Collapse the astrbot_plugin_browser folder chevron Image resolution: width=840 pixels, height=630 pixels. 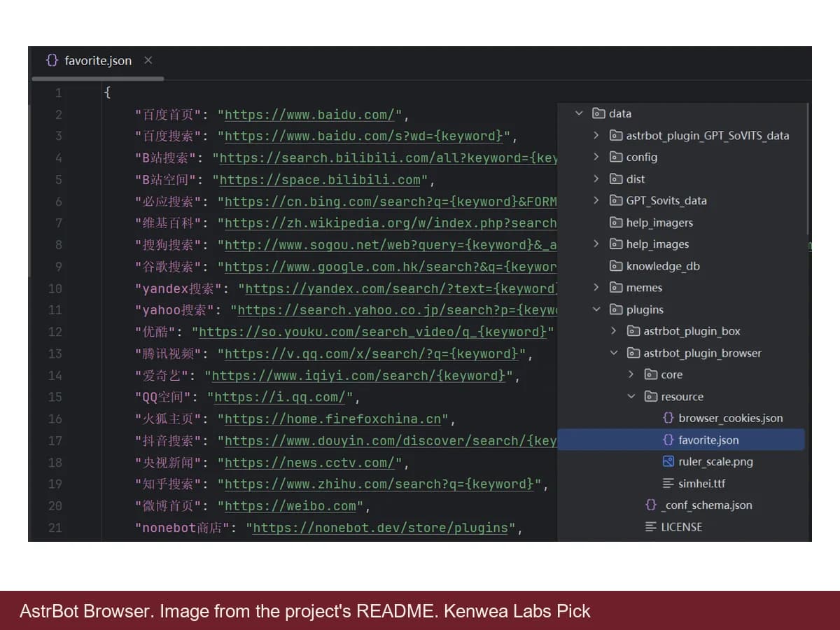[613, 353]
